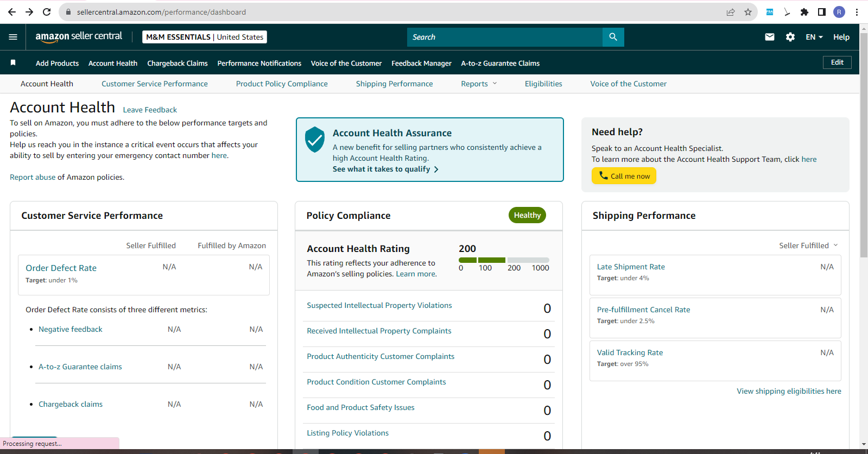Open the Chrome three-dot menu
Viewport: 868px width, 454px height.
[x=857, y=12]
